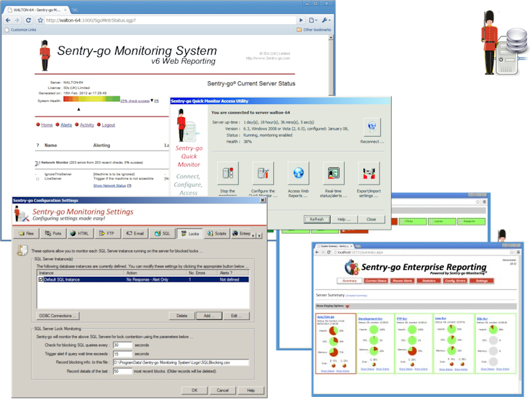Click the forward arrow in the WALTON-64 browser
This screenshot has width=532, height=399.
[x=17, y=20]
